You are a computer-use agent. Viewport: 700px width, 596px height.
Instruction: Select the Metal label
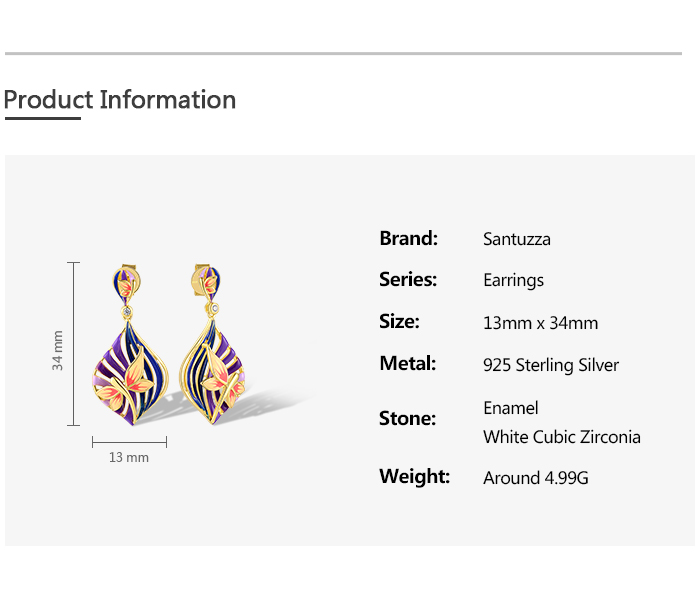407,364
